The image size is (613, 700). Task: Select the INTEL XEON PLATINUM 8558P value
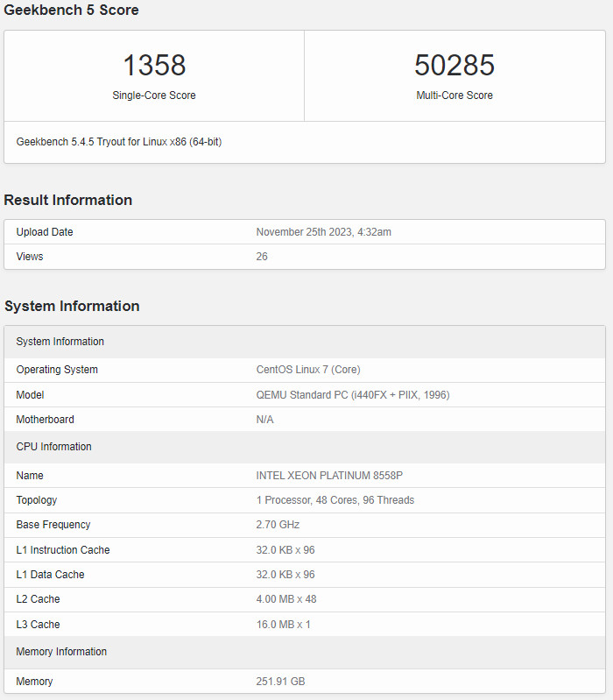329,476
